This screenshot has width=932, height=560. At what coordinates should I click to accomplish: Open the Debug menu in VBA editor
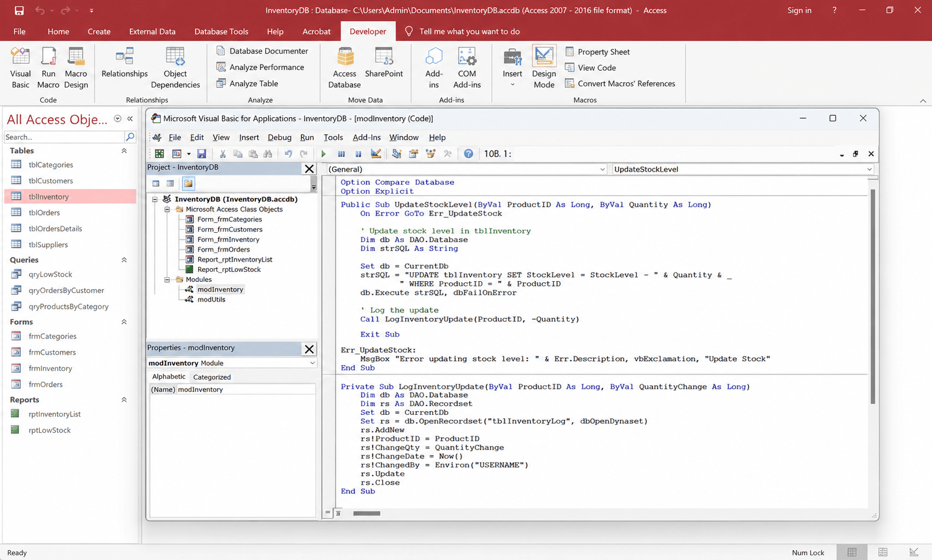[280, 137]
